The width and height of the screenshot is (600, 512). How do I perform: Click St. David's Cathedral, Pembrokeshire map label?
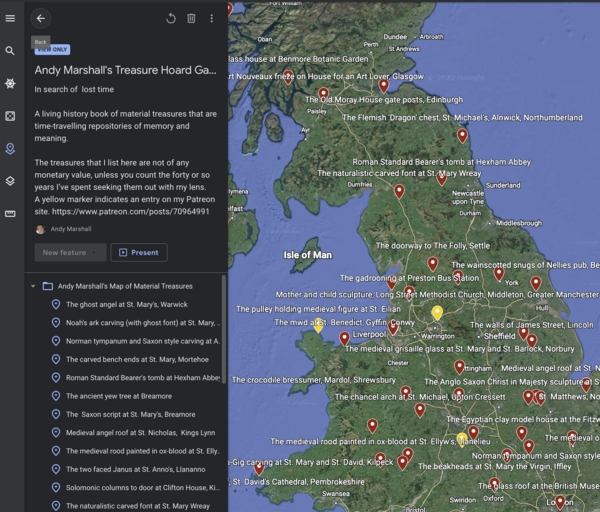(298, 482)
